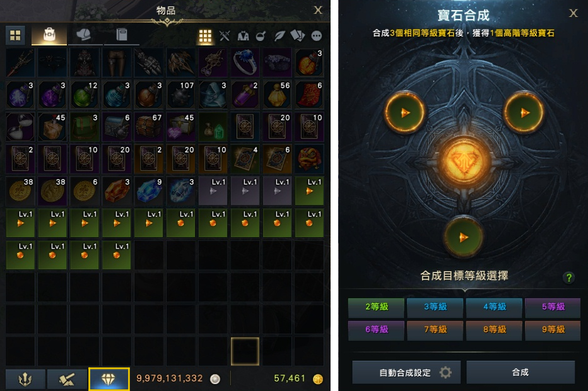Open the anchor button at bottom-left
The width and height of the screenshot is (588, 391).
click(25, 380)
